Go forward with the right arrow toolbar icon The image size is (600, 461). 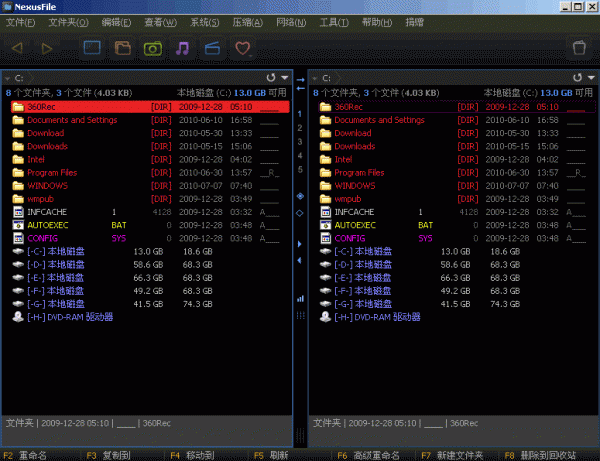[47, 48]
